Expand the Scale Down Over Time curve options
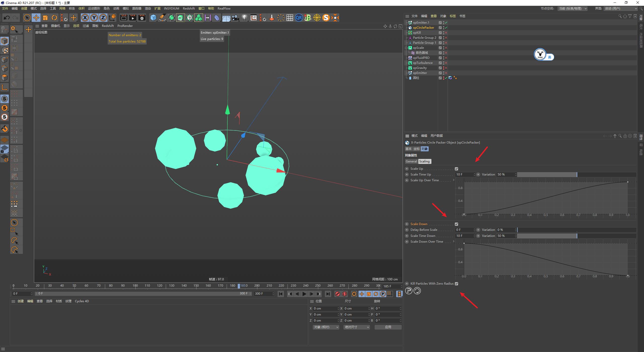Image resolution: width=644 pixels, height=352 pixels. point(454,241)
